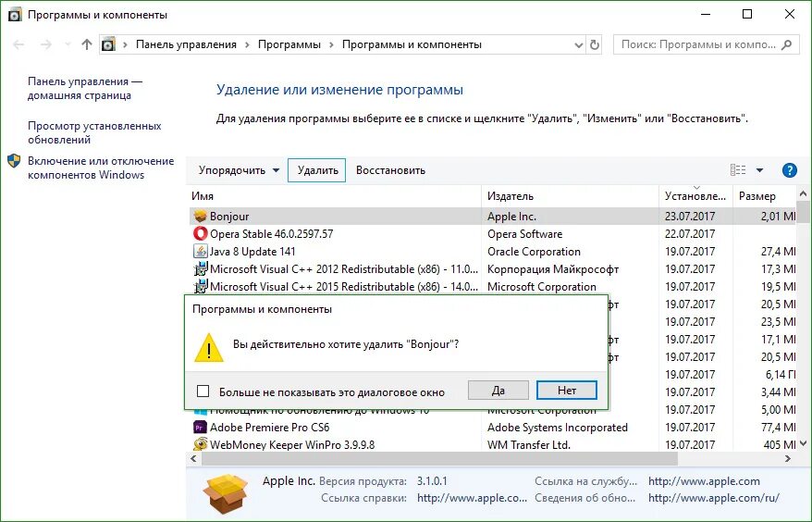Open the Упорядочить dropdown menu
The height and width of the screenshot is (522, 812).
point(239,170)
